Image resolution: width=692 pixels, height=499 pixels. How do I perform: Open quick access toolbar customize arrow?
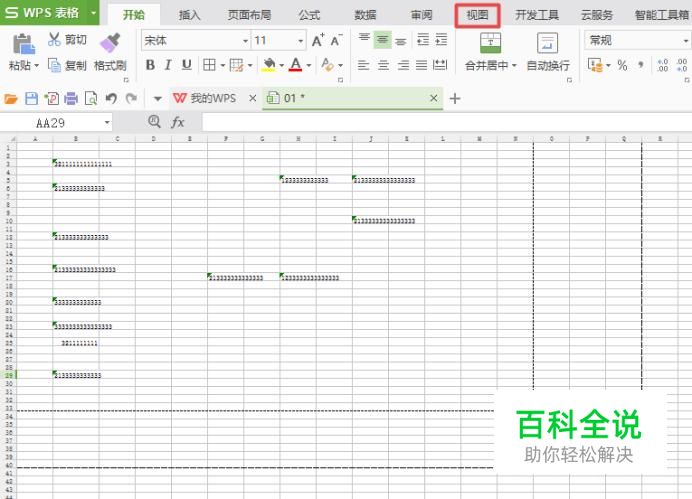157,99
